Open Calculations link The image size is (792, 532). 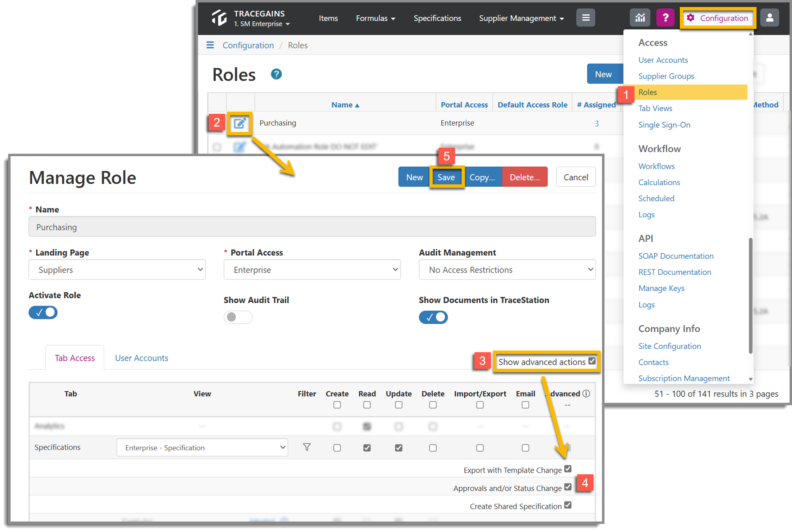659,182
